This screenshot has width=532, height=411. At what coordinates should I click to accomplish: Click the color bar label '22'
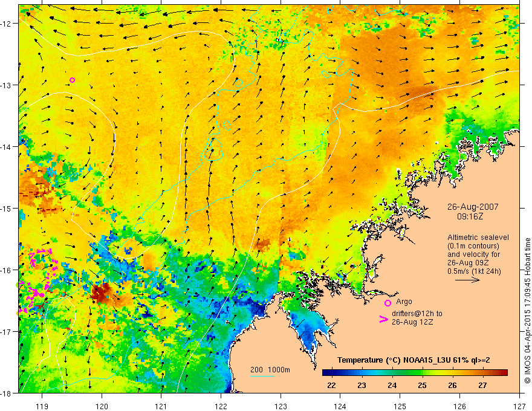[x=331, y=386]
